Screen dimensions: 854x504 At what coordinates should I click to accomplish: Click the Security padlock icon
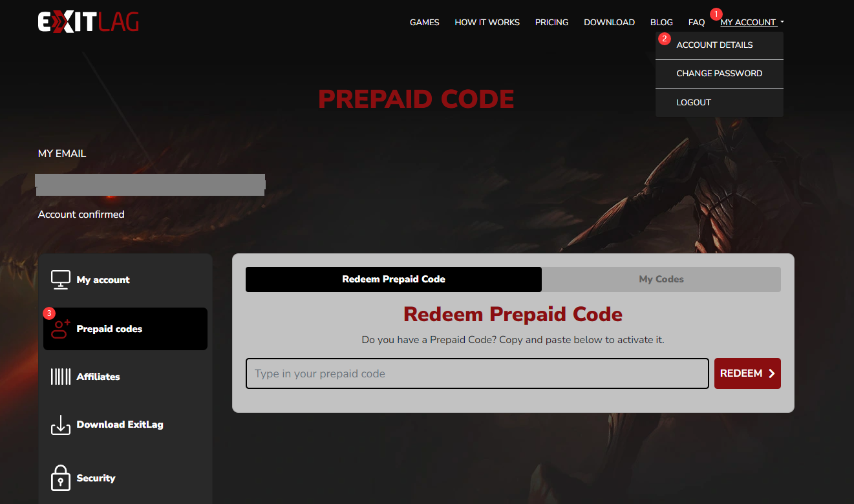(61, 478)
